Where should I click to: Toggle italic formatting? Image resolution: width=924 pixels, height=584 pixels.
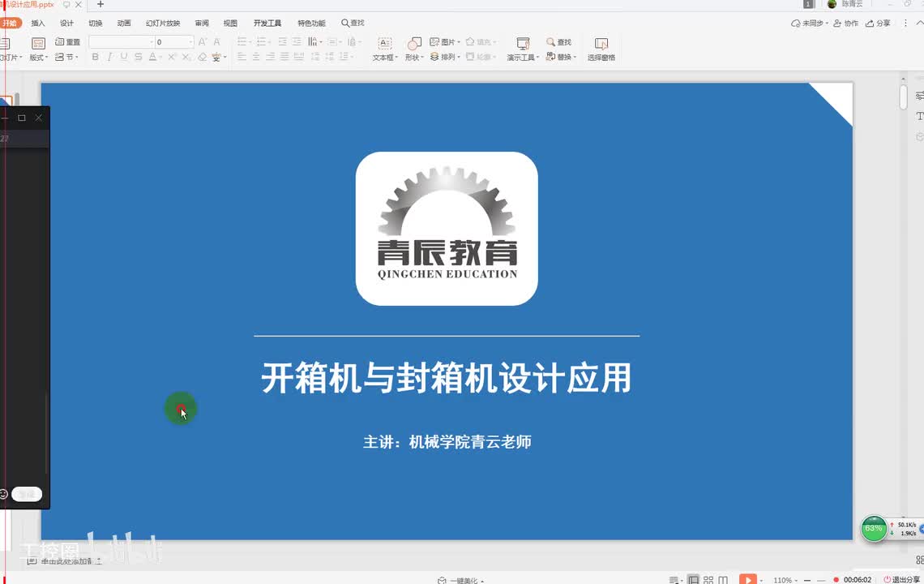pos(109,57)
